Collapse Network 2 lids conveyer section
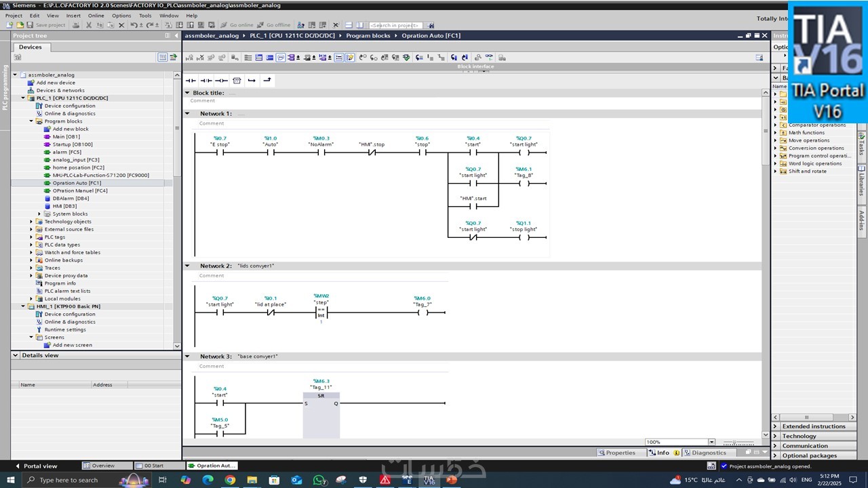 (188, 266)
